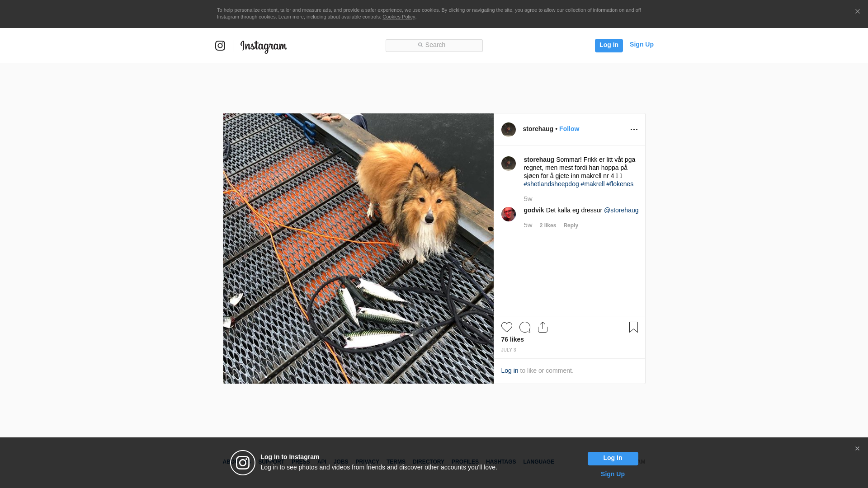Follow the storehaug account
This screenshot has width=868, height=488.
(569, 129)
